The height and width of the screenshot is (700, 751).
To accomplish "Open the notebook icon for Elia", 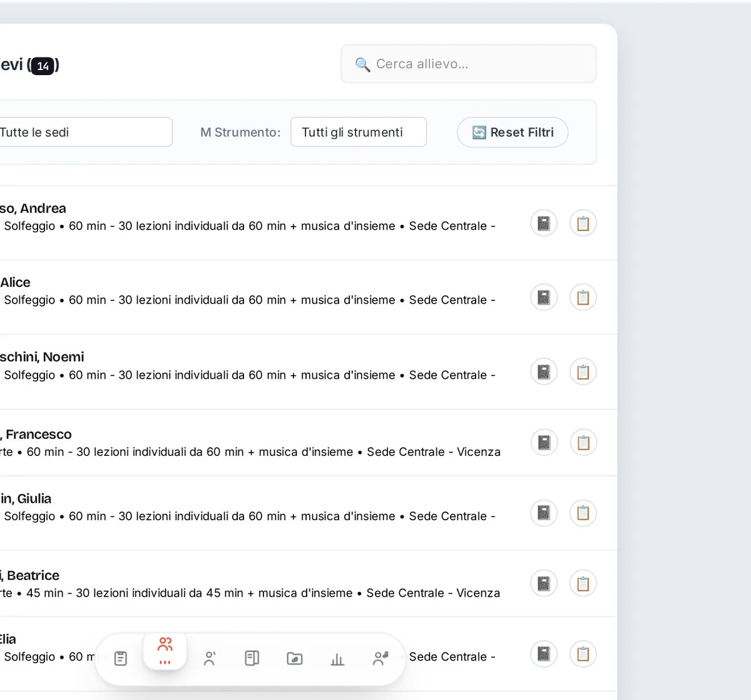I will 544,654.
